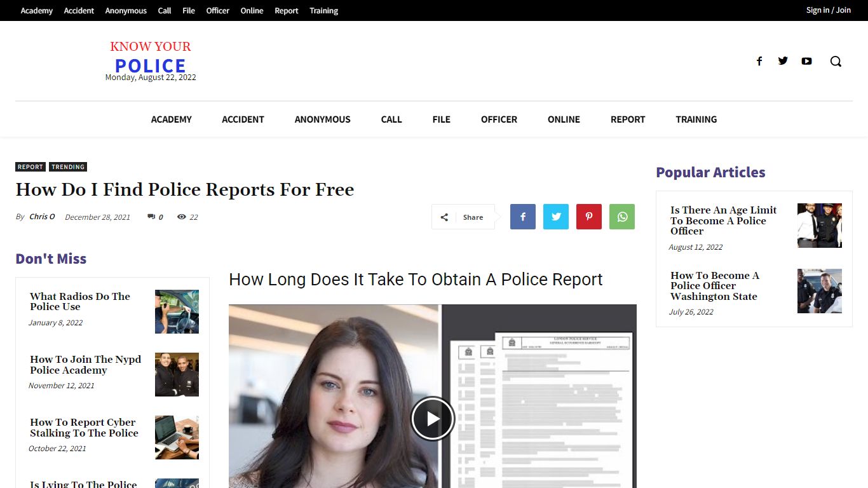Open 'How To Become A Police Officer Washington State'

click(715, 286)
